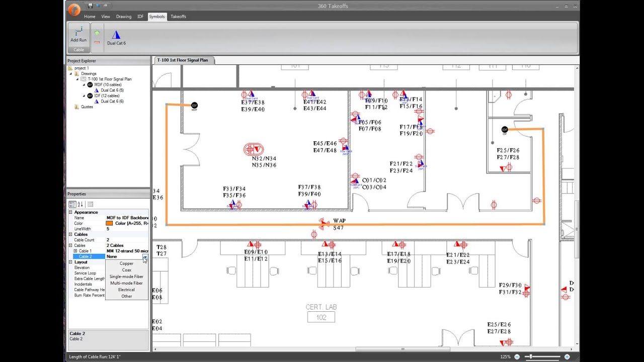The image size is (644, 362).
Task: Click the red minus remove symbol icon
Action: coord(97,42)
